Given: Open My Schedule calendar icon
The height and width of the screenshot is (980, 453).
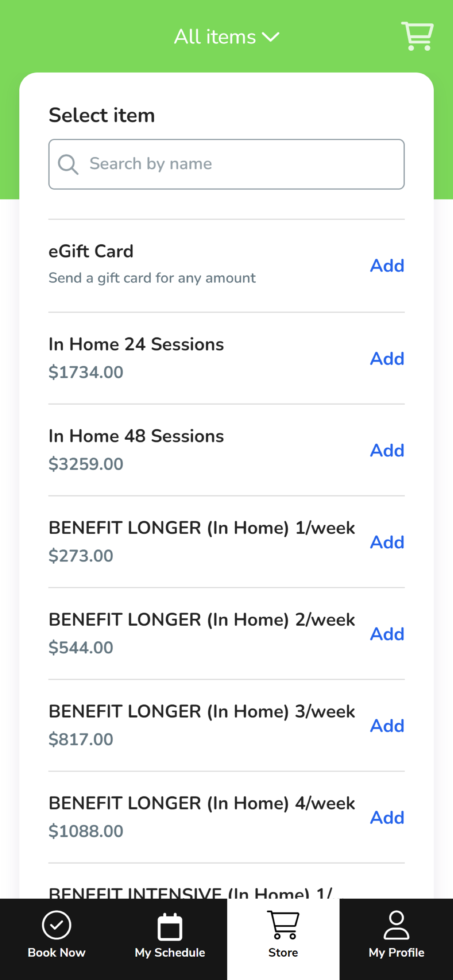Looking at the screenshot, I should (x=170, y=926).
